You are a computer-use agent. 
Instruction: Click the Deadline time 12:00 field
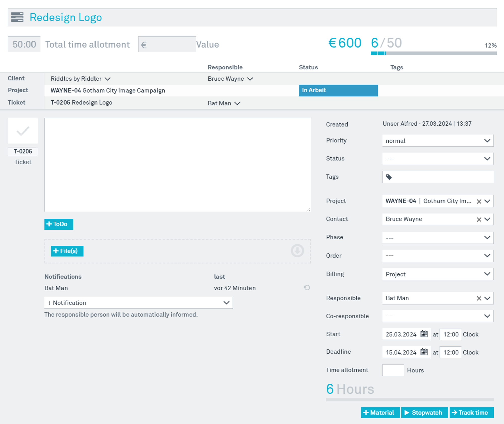451,352
